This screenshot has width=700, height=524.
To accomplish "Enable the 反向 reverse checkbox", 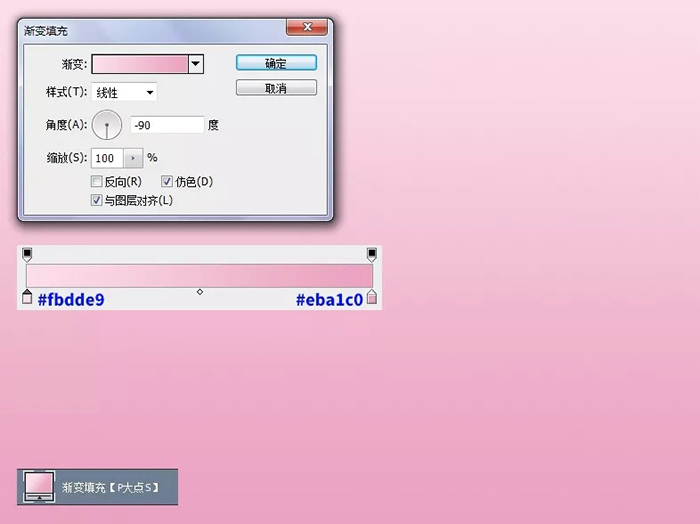I will pyautogui.click(x=96, y=181).
